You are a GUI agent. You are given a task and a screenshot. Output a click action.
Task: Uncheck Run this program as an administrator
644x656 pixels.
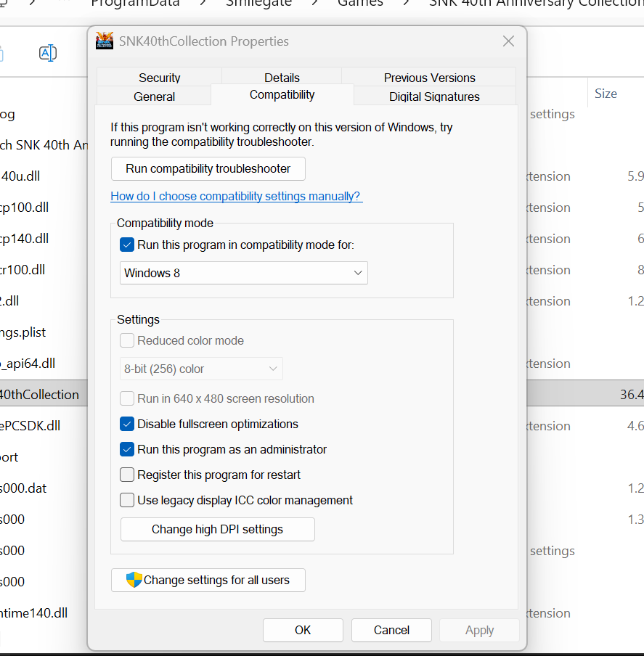127,449
